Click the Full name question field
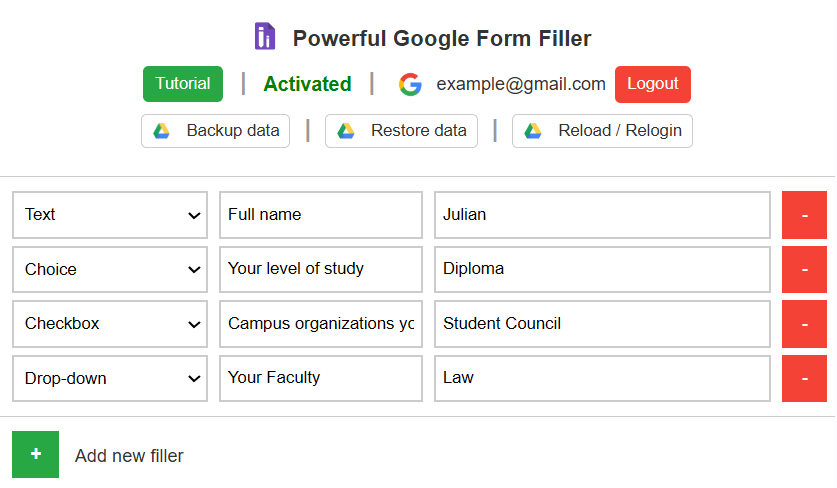Viewport: 837px width, 488px height. point(320,215)
